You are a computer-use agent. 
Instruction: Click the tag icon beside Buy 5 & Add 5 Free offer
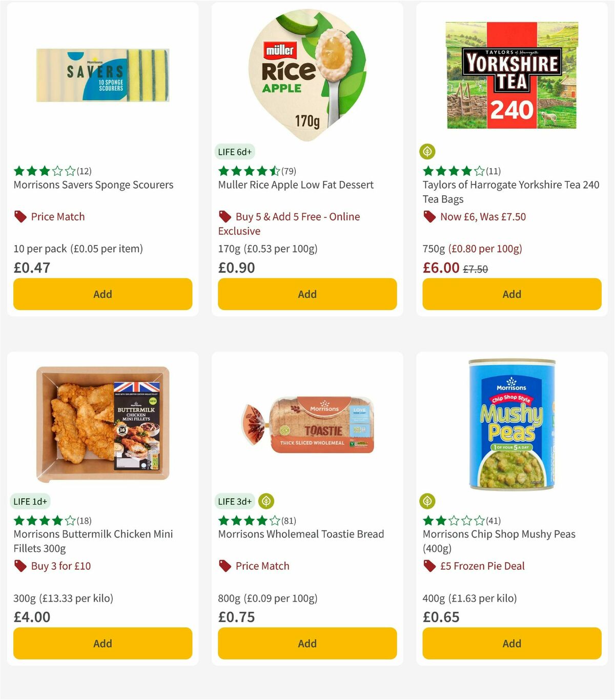(x=224, y=216)
